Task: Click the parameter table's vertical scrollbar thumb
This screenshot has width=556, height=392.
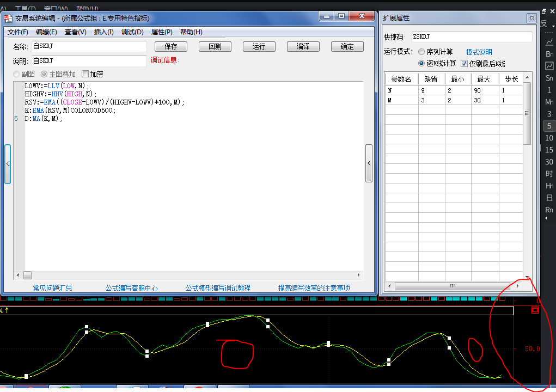Action: (527, 113)
